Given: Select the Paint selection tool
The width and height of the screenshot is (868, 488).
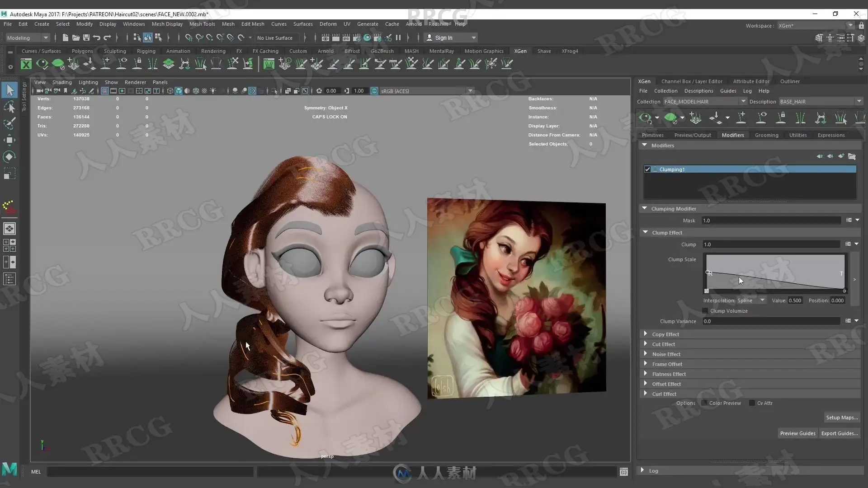Looking at the screenshot, I should click(x=10, y=123).
